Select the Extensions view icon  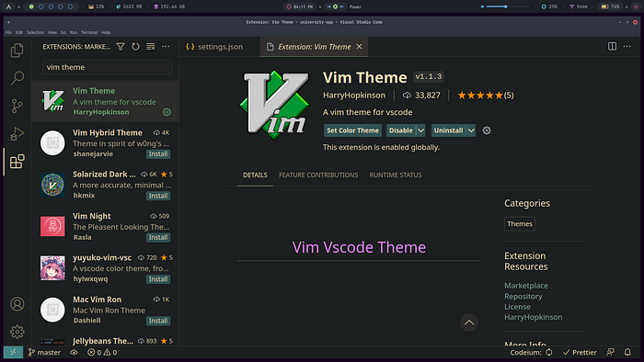pos(17,162)
